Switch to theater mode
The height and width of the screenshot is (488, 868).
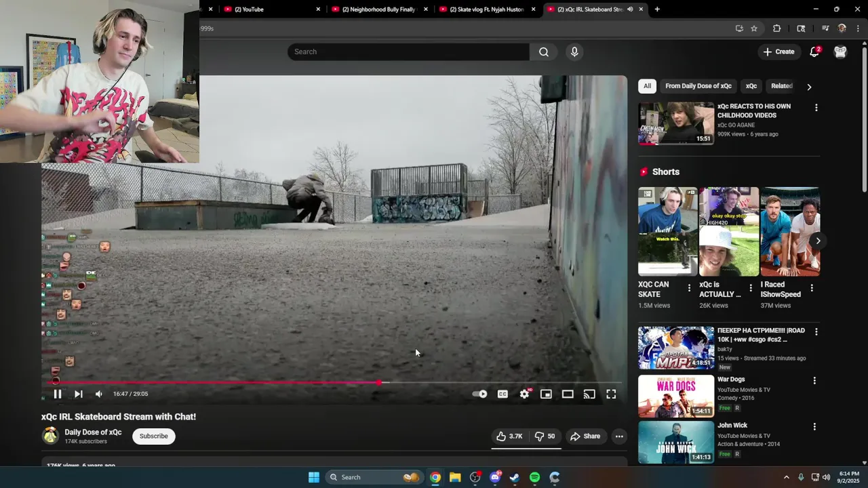tap(568, 394)
